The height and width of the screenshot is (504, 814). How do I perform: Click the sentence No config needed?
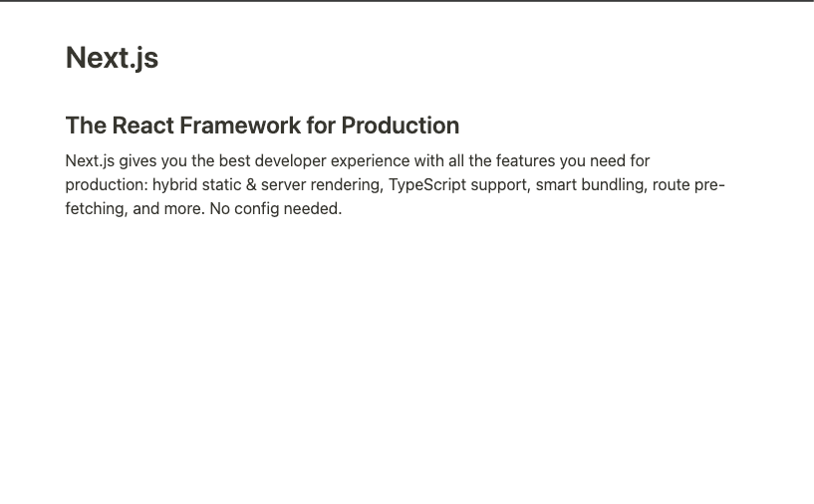(275, 209)
